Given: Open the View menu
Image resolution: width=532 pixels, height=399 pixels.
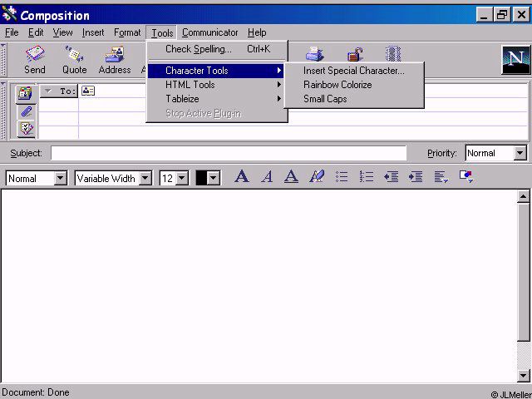Looking at the screenshot, I should coord(63,32).
